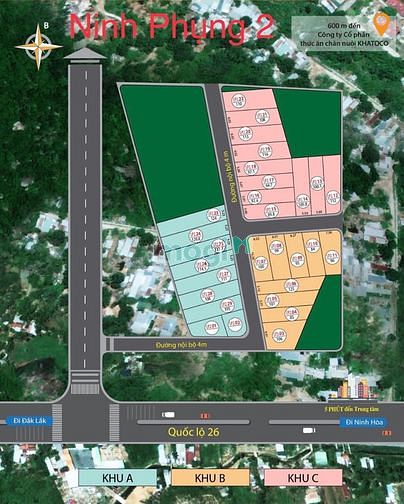Click lot 24 marker in teal Khu A
404x504 pixels.
click(196, 235)
